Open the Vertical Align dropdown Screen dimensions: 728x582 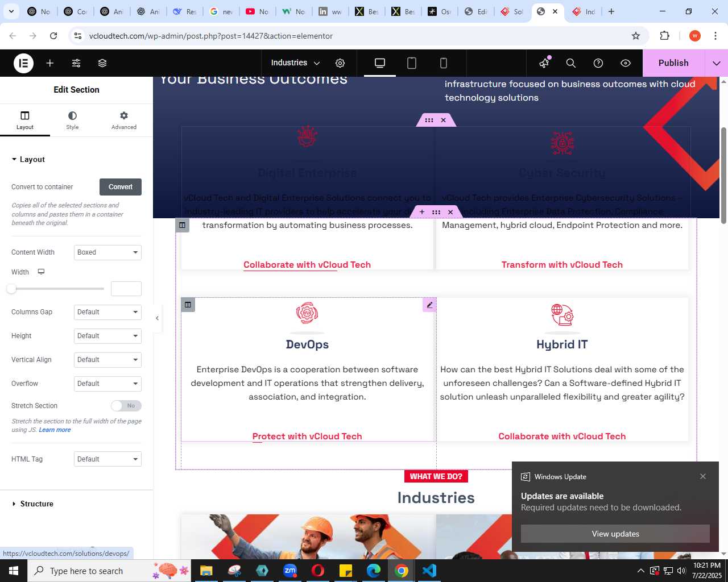click(107, 360)
